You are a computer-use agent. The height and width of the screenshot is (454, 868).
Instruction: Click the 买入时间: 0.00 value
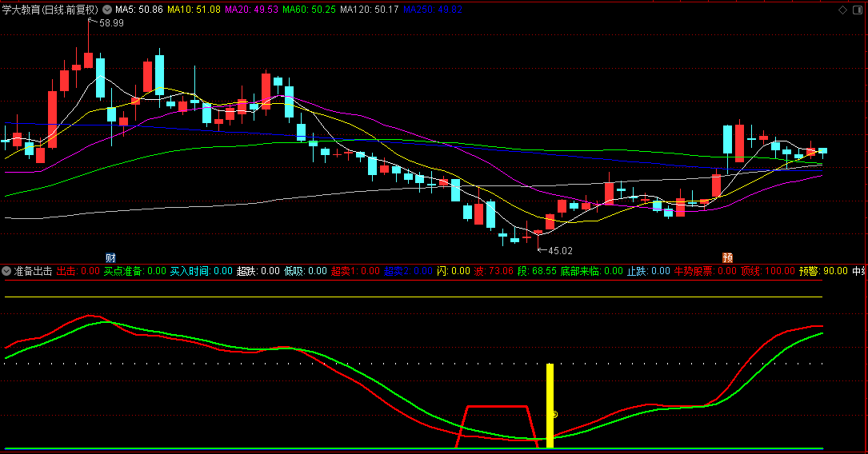pos(202,271)
